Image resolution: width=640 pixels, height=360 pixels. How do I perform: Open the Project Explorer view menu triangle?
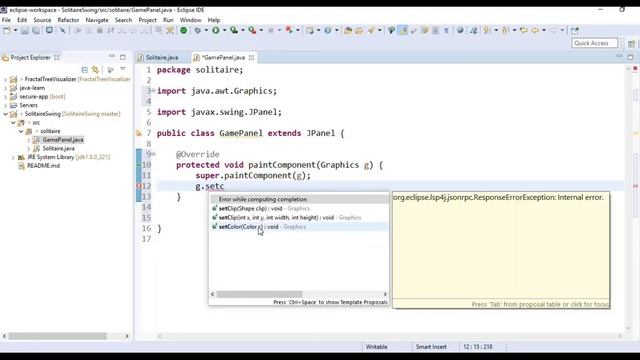(x=122, y=69)
